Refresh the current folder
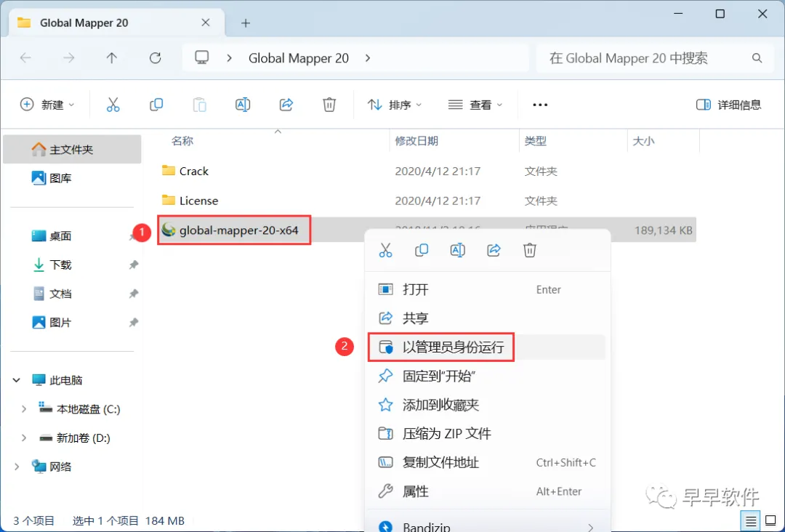This screenshot has width=785, height=532. point(156,58)
